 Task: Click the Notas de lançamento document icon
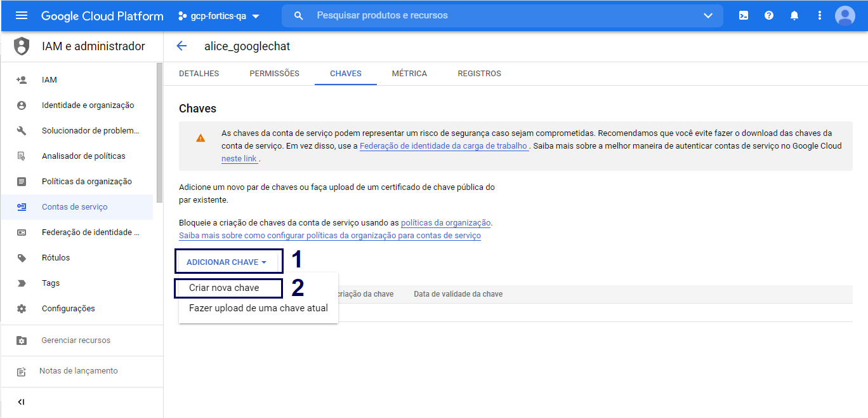[x=22, y=372]
